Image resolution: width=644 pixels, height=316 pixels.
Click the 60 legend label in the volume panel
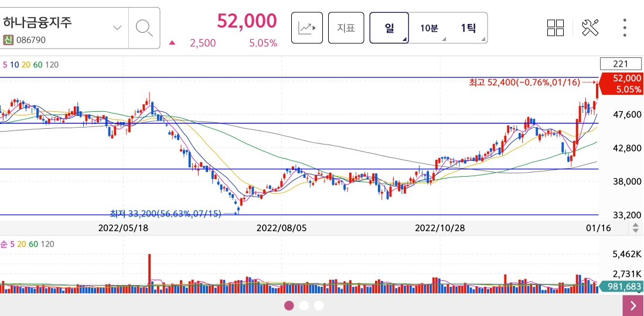click(x=33, y=244)
